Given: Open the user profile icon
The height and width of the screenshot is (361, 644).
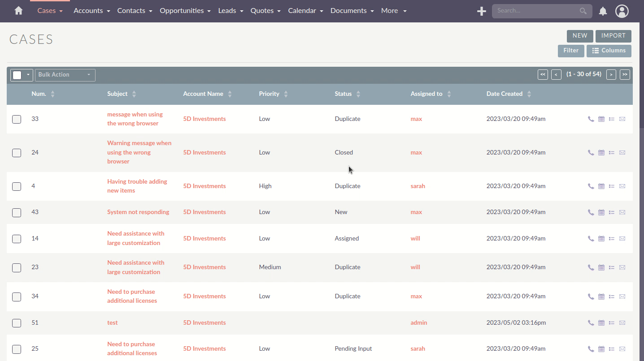Looking at the screenshot, I should pyautogui.click(x=622, y=11).
